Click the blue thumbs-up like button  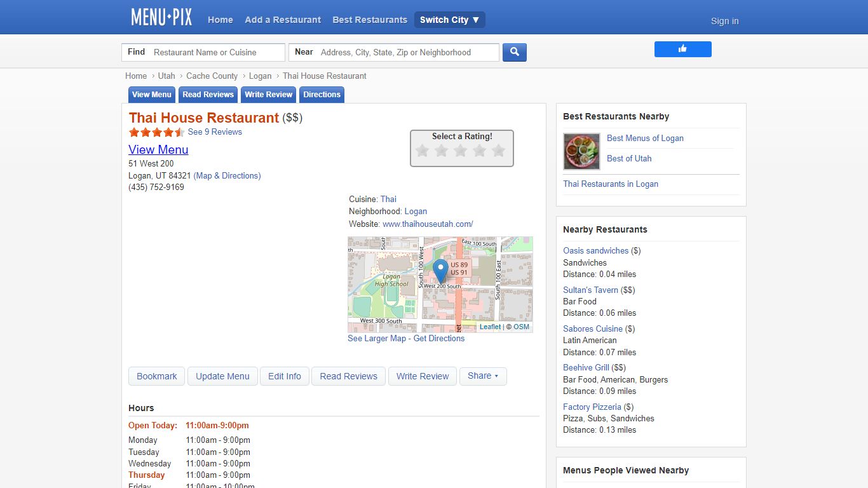click(683, 49)
